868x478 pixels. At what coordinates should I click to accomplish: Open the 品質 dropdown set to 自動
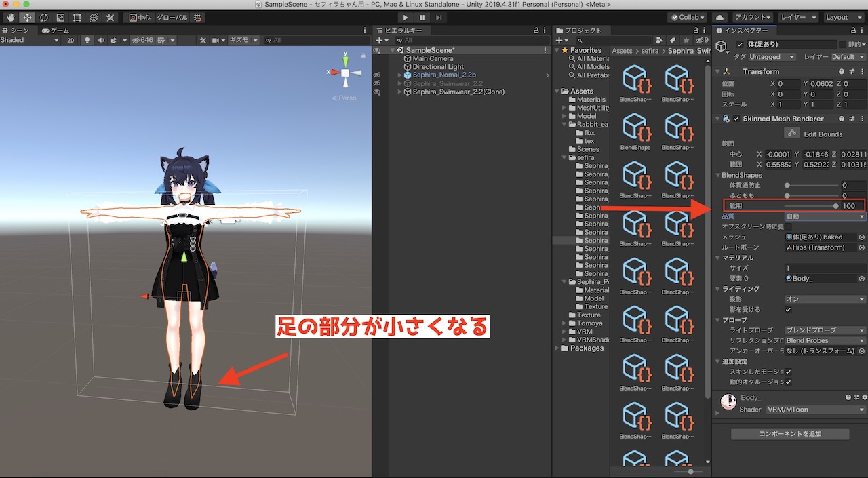click(824, 216)
